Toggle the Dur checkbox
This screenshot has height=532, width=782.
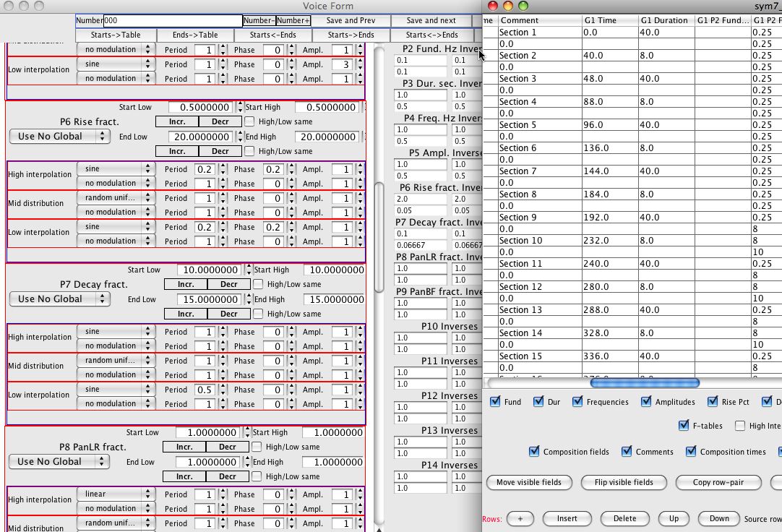pos(538,401)
